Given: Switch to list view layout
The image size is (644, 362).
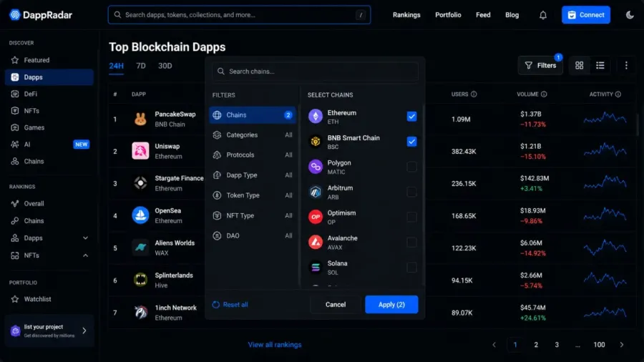Looking at the screenshot, I should pos(600,65).
